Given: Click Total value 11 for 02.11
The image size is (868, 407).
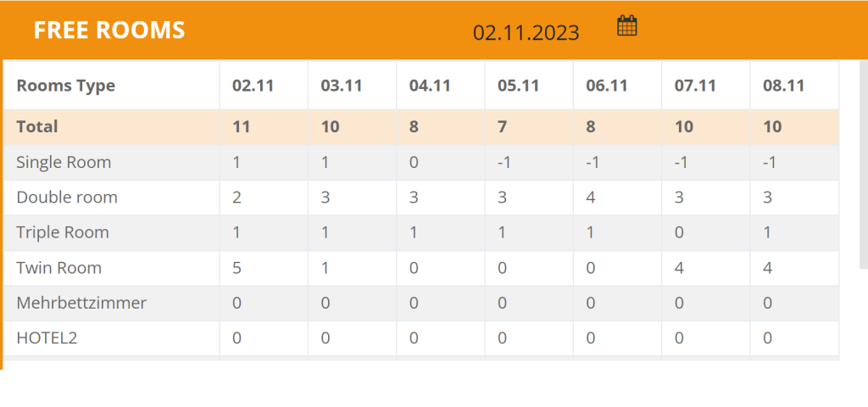Looking at the screenshot, I should coord(242,127).
